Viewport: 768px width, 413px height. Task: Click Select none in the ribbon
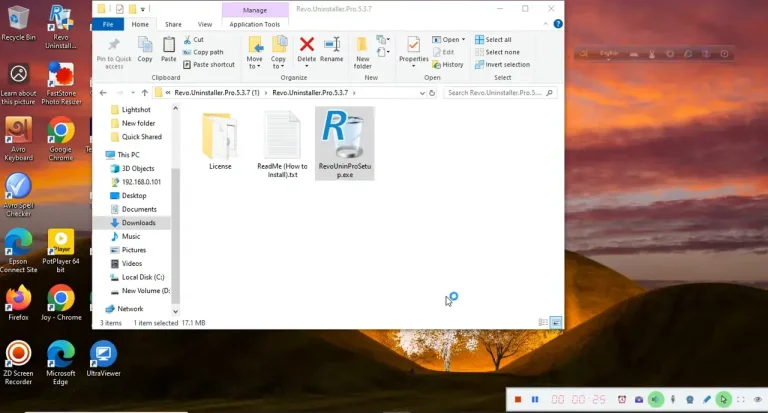[x=498, y=52]
